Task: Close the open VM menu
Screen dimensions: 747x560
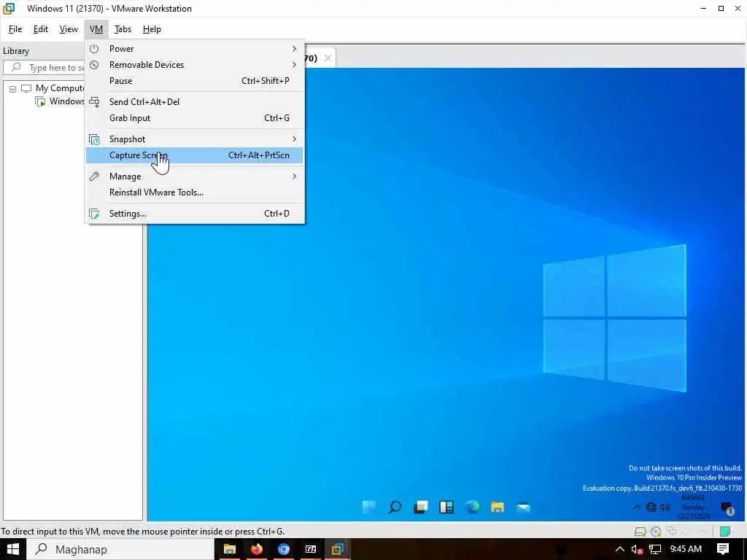Action: [96, 29]
